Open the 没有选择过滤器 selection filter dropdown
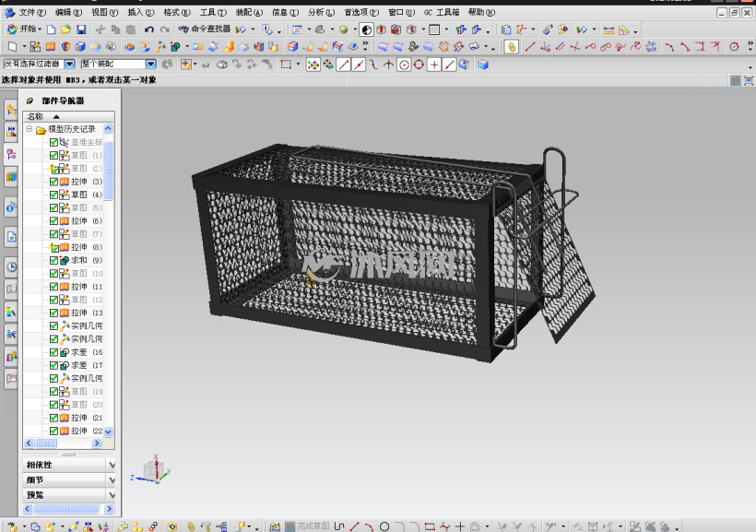756x532 pixels. click(70, 64)
